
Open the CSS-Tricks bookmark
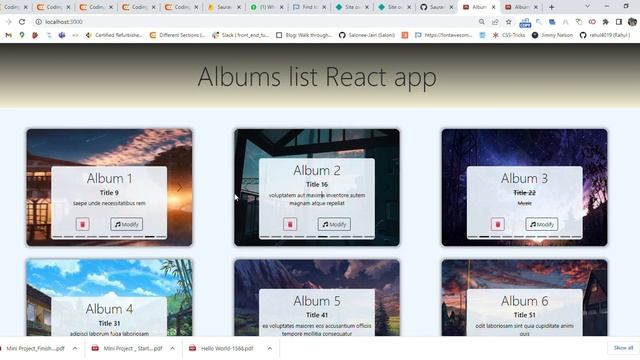508,35
